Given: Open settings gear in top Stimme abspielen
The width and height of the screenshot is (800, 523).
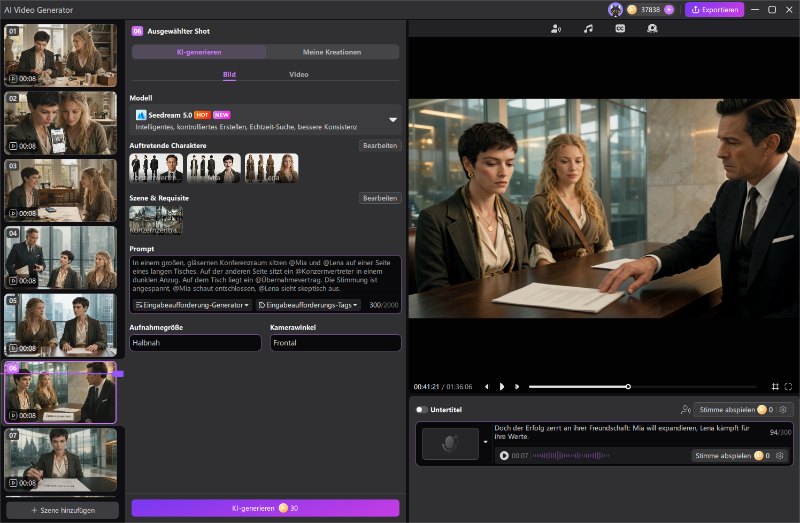Looking at the screenshot, I should [x=783, y=410].
